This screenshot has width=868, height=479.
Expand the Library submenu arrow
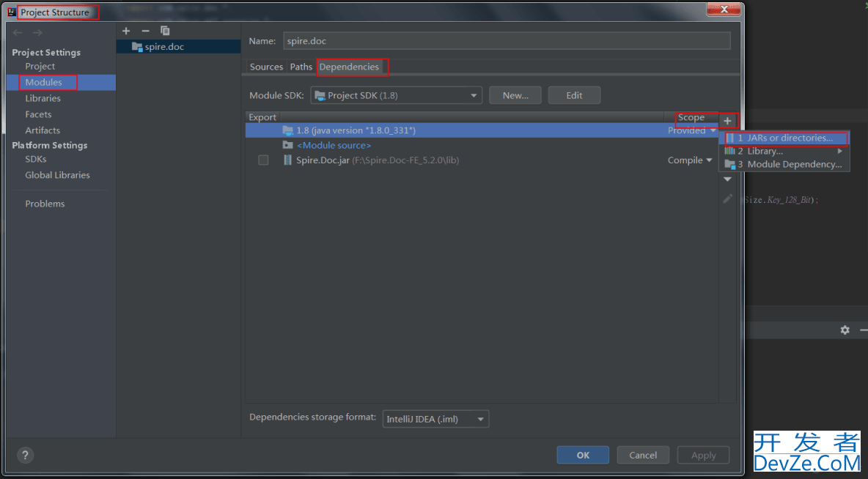pyautogui.click(x=839, y=151)
